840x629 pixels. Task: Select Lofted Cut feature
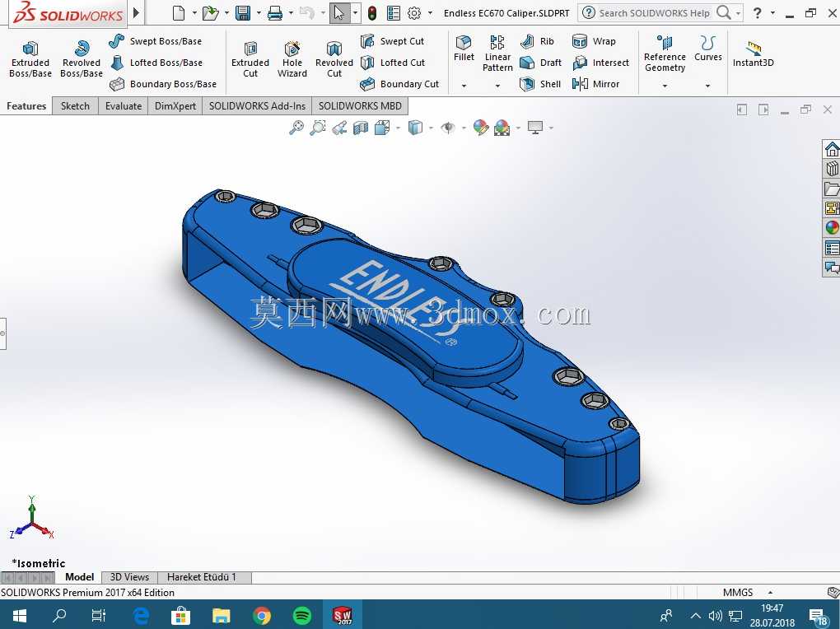[x=393, y=63]
